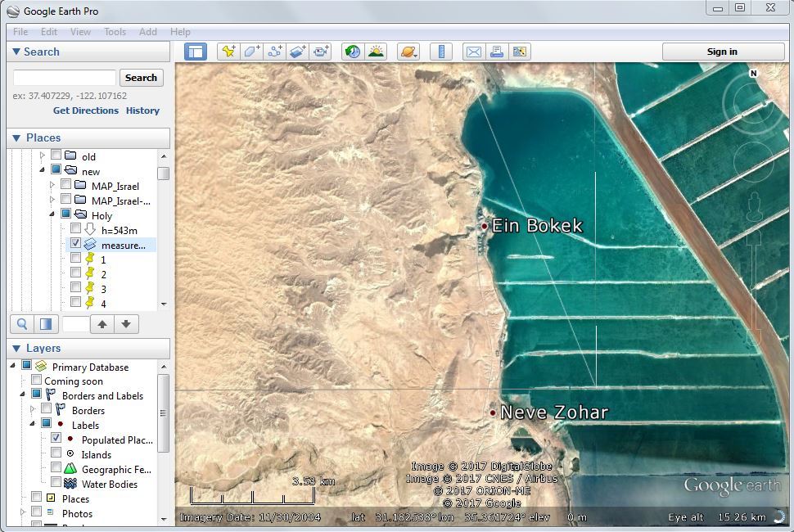Click the Places panel scrollbar thumb
794x532 pixels.
click(x=163, y=174)
